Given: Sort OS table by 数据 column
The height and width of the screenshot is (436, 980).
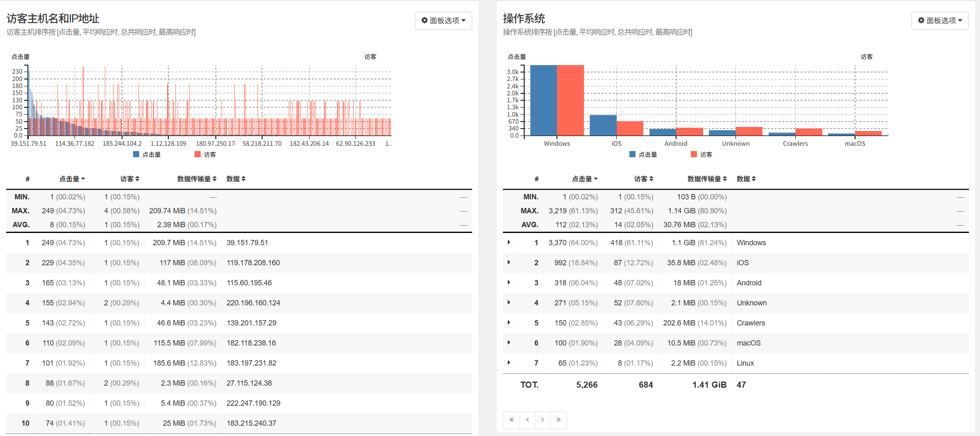Looking at the screenshot, I should click(x=746, y=179).
